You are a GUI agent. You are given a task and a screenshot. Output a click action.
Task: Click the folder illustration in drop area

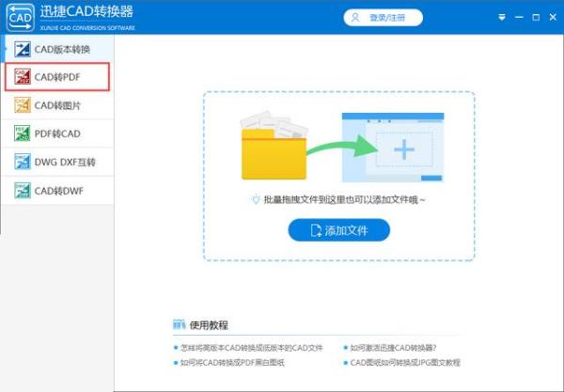click(x=274, y=146)
